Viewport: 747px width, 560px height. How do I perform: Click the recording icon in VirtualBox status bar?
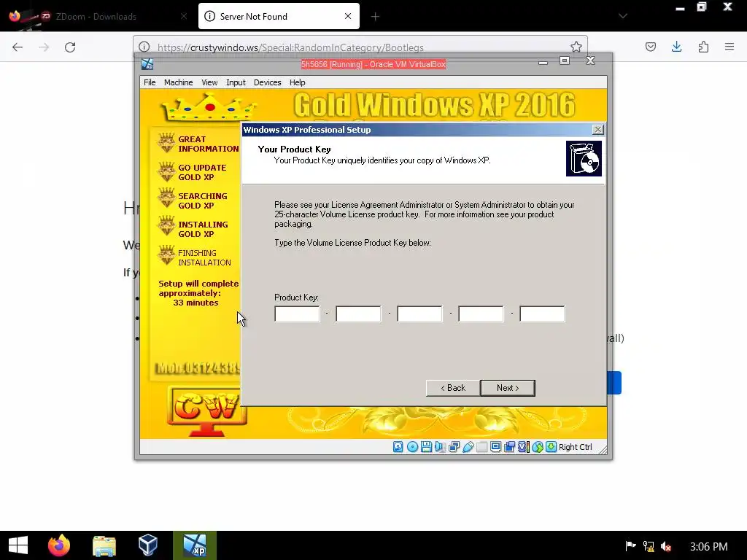pyautogui.click(x=509, y=447)
